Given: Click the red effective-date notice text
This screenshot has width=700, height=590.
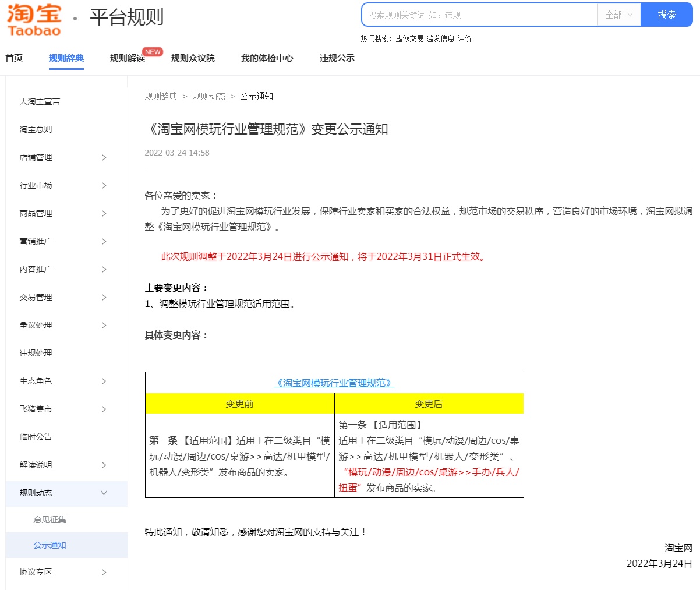Looking at the screenshot, I should tap(324, 256).
